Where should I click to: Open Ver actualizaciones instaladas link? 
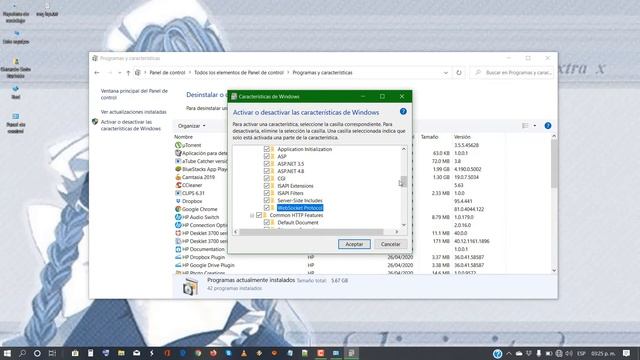[x=133, y=112]
